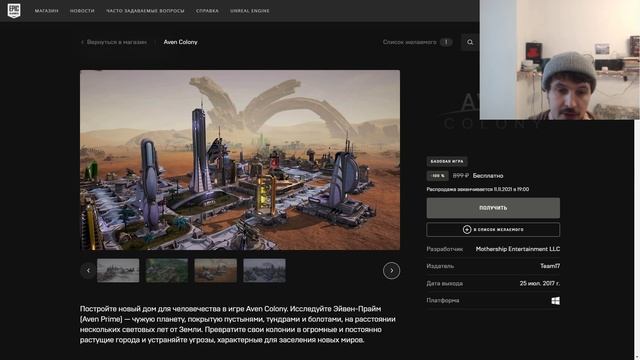
Task: Open the НОВОСТИ menu item
Action: (82, 11)
